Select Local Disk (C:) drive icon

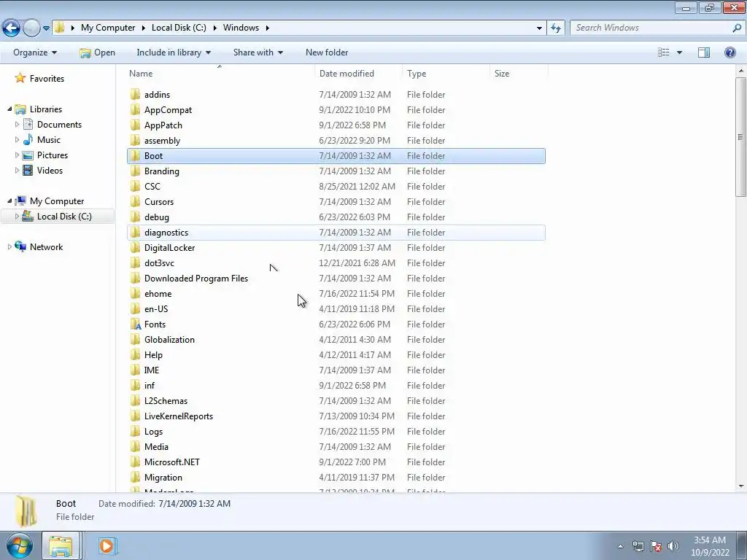pyautogui.click(x=28, y=216)
